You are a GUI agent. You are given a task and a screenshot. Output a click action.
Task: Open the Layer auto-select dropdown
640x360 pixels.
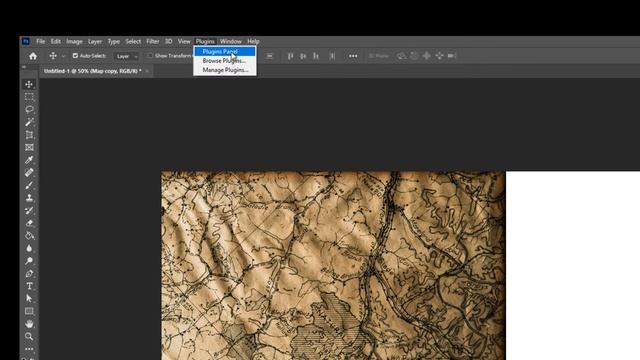[x=127, y=56]
